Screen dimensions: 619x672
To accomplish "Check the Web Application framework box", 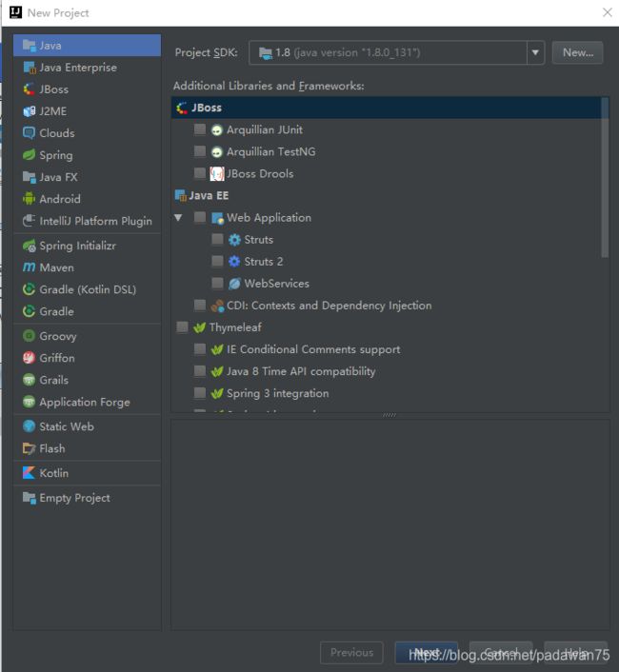I will pos(200,217).
